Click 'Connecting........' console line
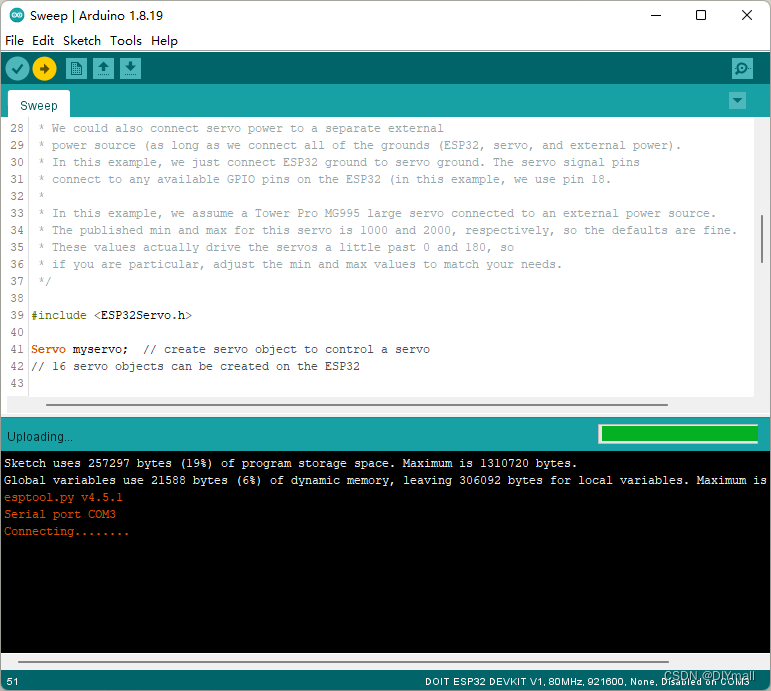 pyautogui.click(x=66, y=531)
